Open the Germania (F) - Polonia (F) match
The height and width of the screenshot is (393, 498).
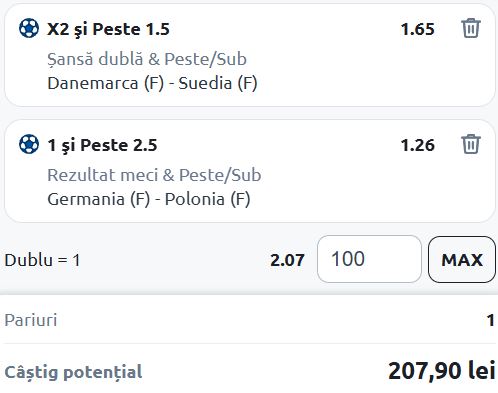[x=149, y=199]
